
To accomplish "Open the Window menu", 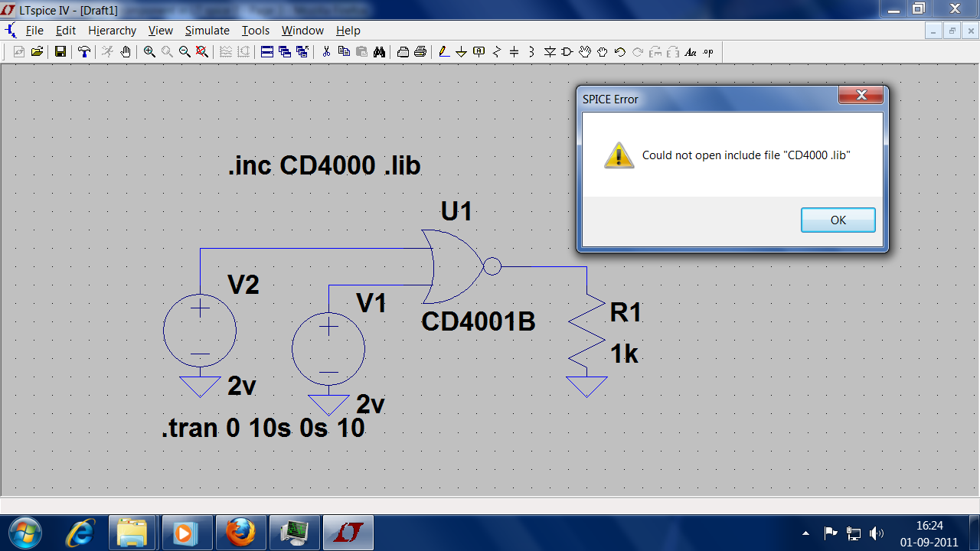I will [x=302, y=31].
